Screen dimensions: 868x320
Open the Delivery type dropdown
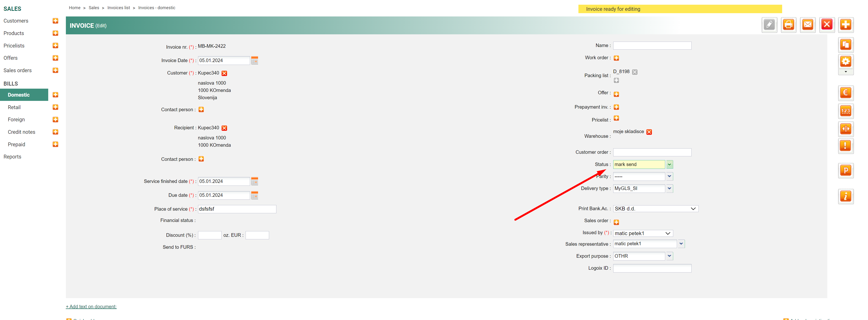coord(669,189)
